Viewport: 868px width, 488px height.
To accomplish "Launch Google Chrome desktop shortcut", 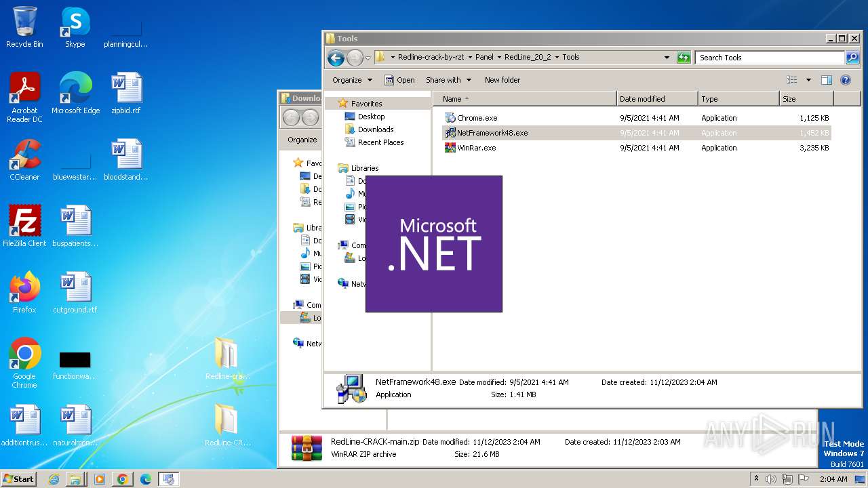I will 24,363.
